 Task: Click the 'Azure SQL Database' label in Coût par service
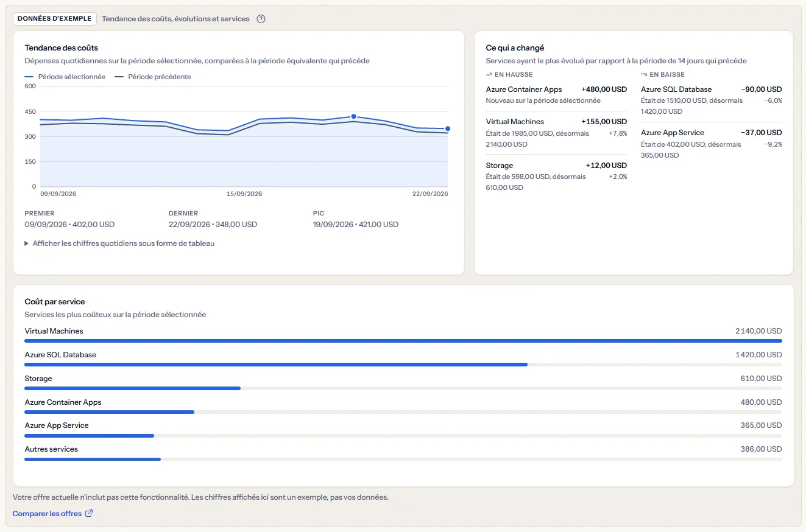point(60,355)
